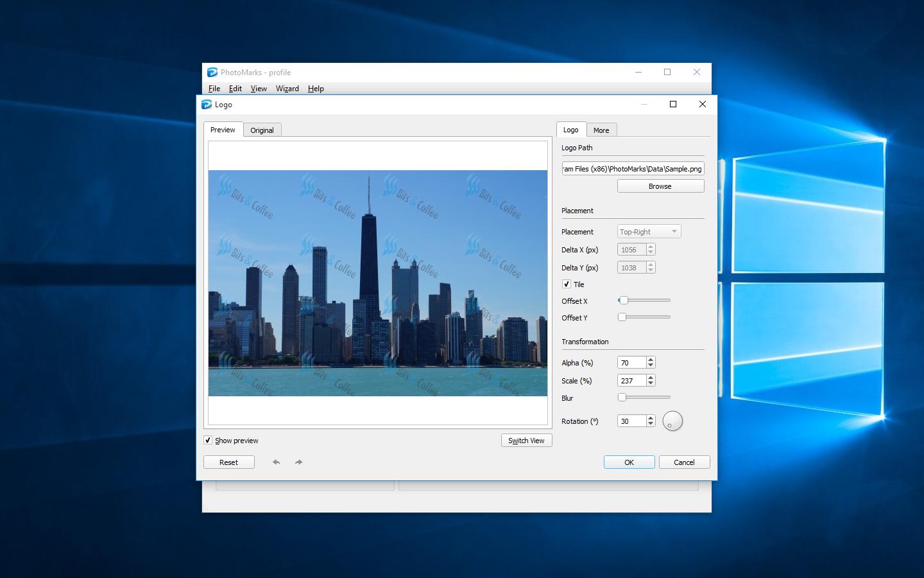Image resolution: width=924 pixels, height=578 pixels.
Task: Click the Switch View button
Action: point(526,441)
